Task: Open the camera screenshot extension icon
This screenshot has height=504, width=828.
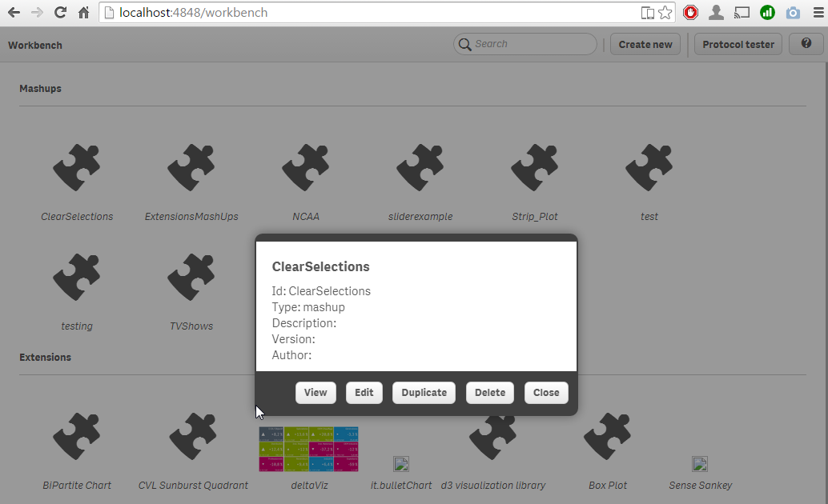Action: (793, 12)
